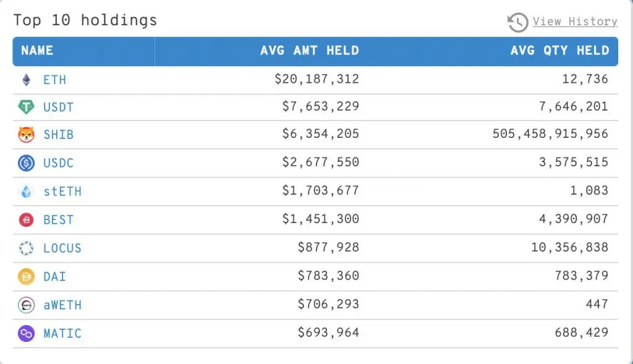Screen dimensions: 633x364
Task: Open the SHIB token link
Action: [x=58, y=134]
